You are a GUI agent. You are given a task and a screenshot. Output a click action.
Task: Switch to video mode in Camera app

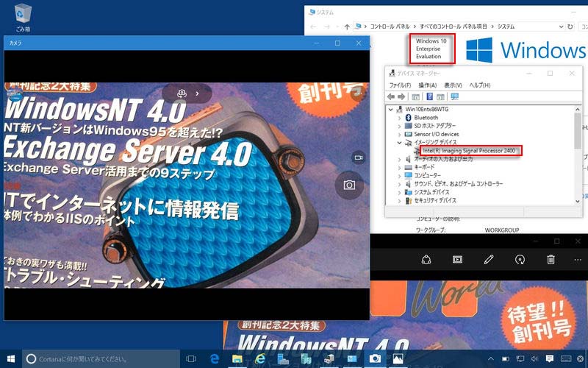pyautogui.click(x=359, y=158)
